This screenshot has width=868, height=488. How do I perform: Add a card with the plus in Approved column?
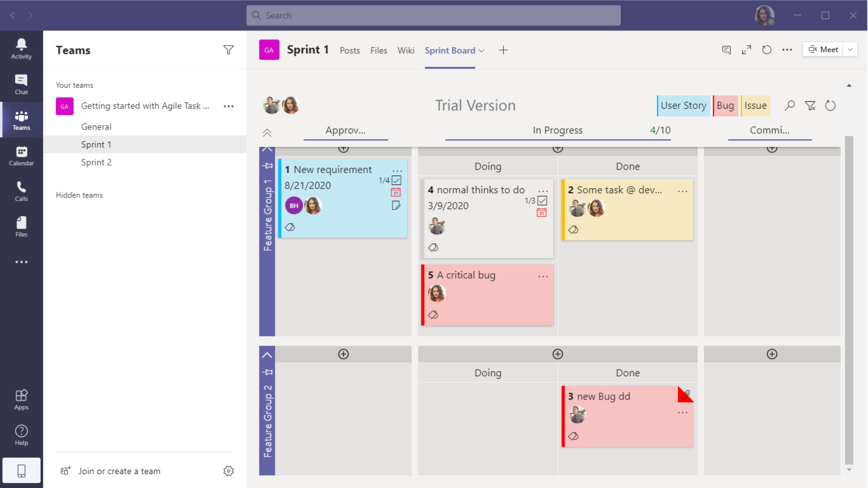click(x=343, y=147)
